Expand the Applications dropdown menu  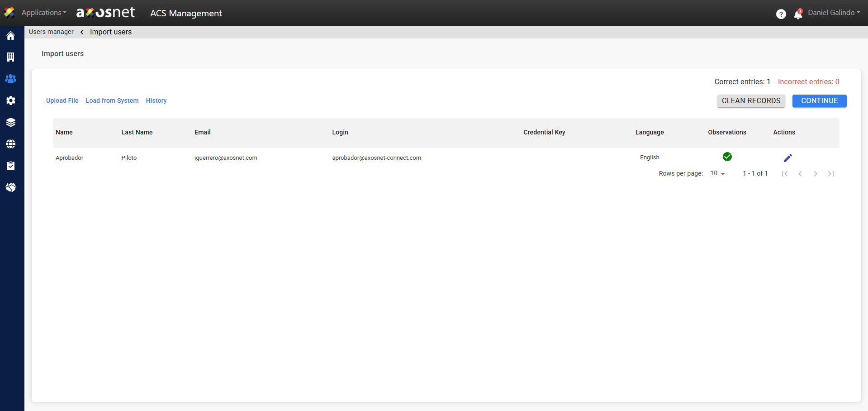pyautogui.click(x=43, y=13)
